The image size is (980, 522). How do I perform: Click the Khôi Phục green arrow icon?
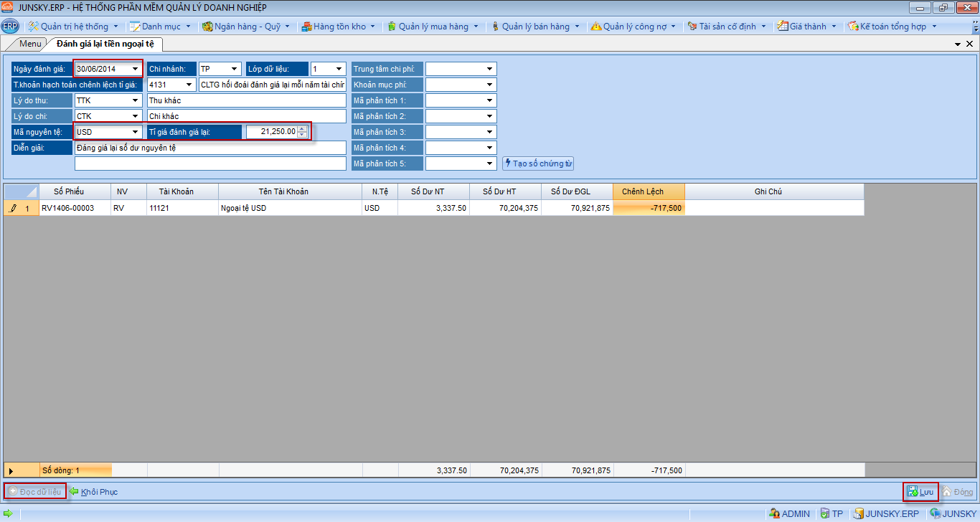coord(74,492)
